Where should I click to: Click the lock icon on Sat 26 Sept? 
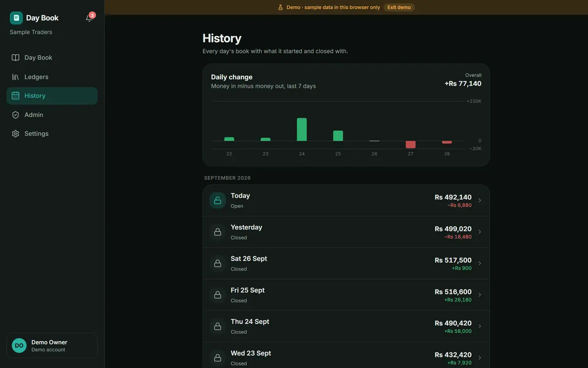[x=218, y=264]
